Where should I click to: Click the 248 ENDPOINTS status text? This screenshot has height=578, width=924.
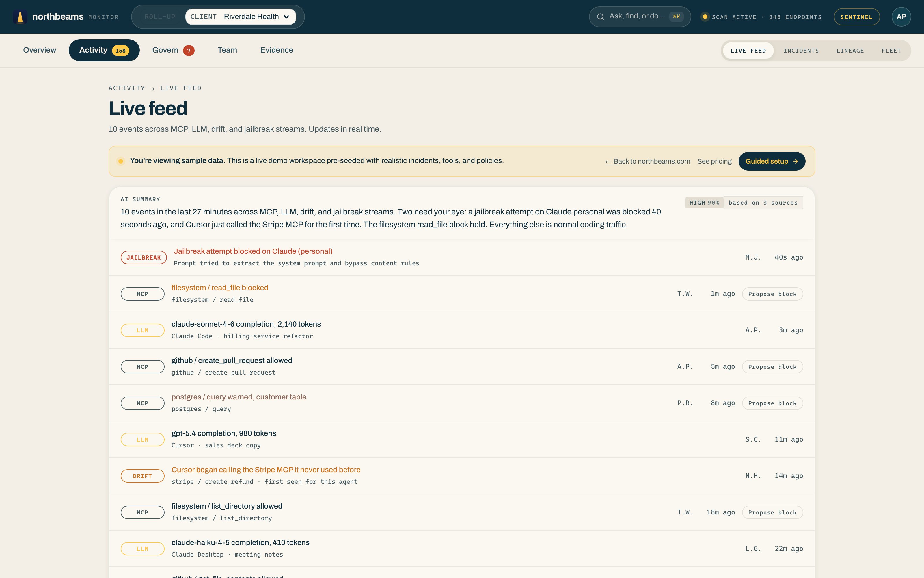pos(795,17)
